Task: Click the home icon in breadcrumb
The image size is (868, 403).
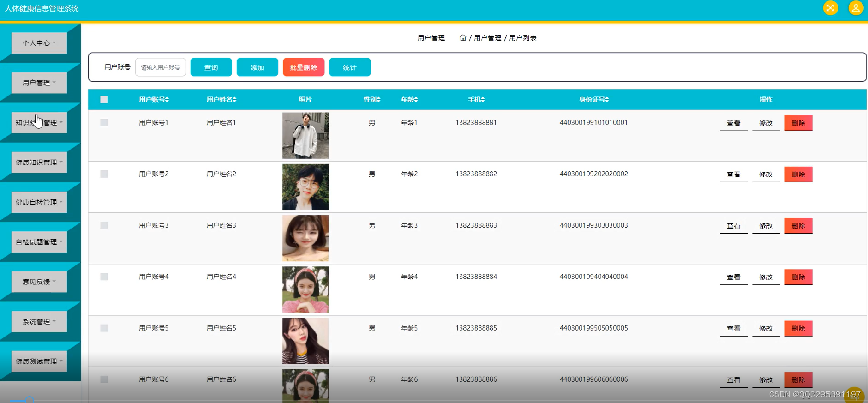Action: pos(463,38)
